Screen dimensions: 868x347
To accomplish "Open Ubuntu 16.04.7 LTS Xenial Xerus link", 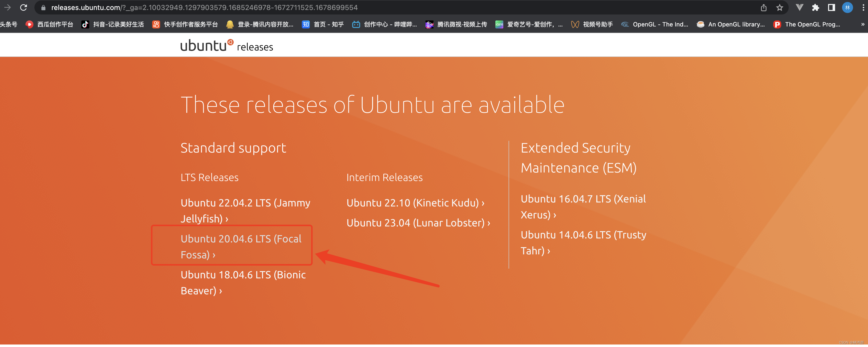I will click(x=583, y=207).
